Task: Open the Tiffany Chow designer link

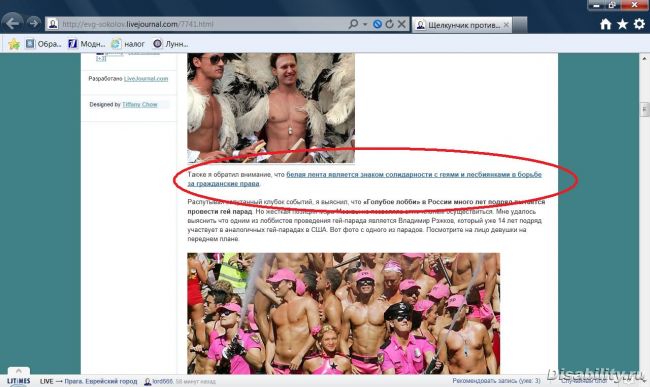Action: tap(140, 104)
